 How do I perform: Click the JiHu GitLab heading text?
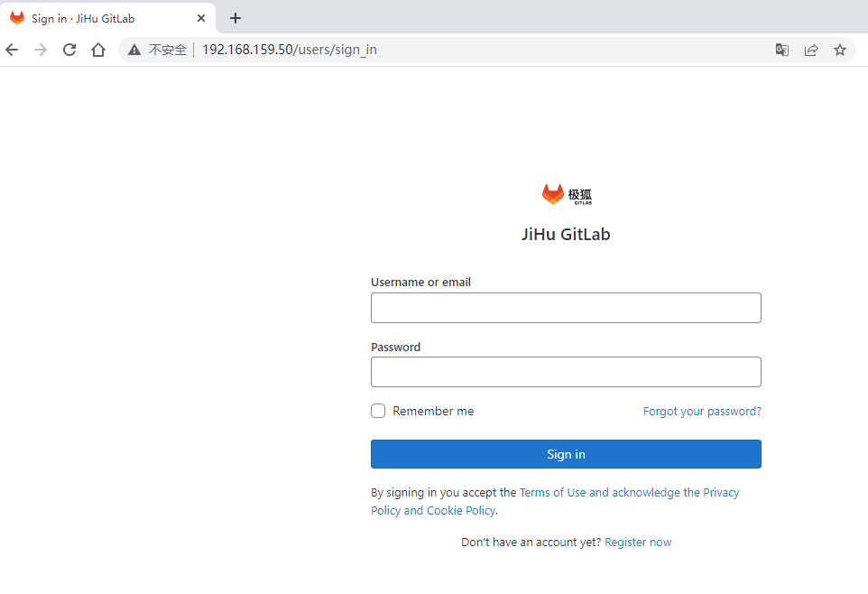(566, 235)
